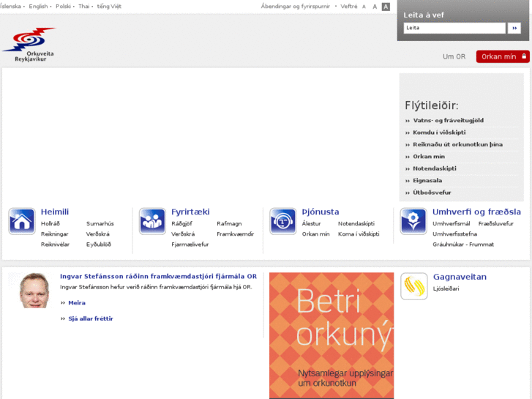This screenshot has height=399, width=532.
Task: Select the medium font size A
Action: (x=375, y=7)
